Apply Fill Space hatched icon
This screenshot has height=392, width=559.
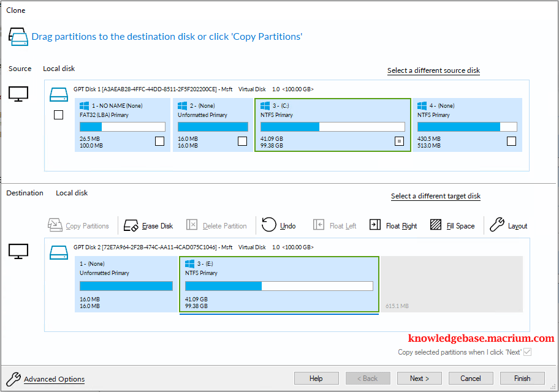coord(436,225)
